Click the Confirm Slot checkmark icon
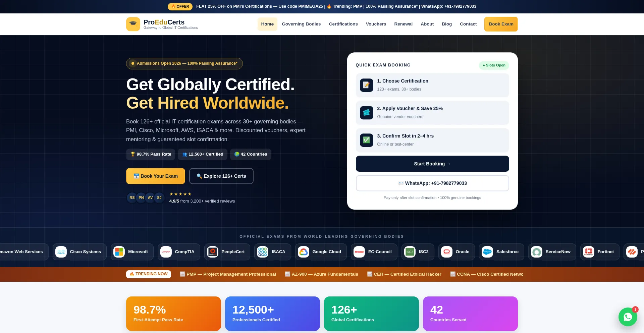 coord(367,140)
